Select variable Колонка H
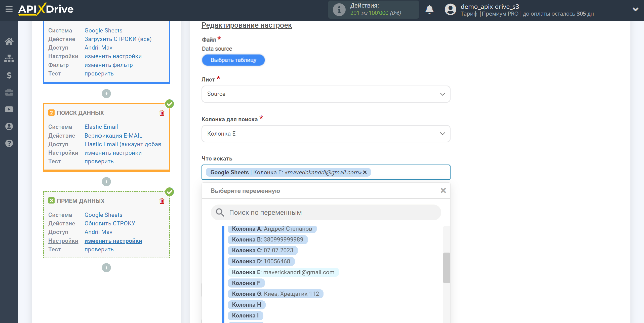Viewport: 644px width, 323px height. pyautogui.click(x=247, y=305)
